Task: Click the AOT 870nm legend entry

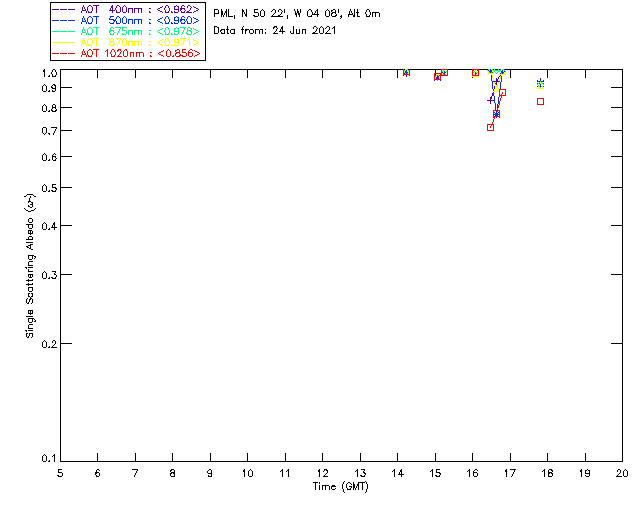Action: 126,42
